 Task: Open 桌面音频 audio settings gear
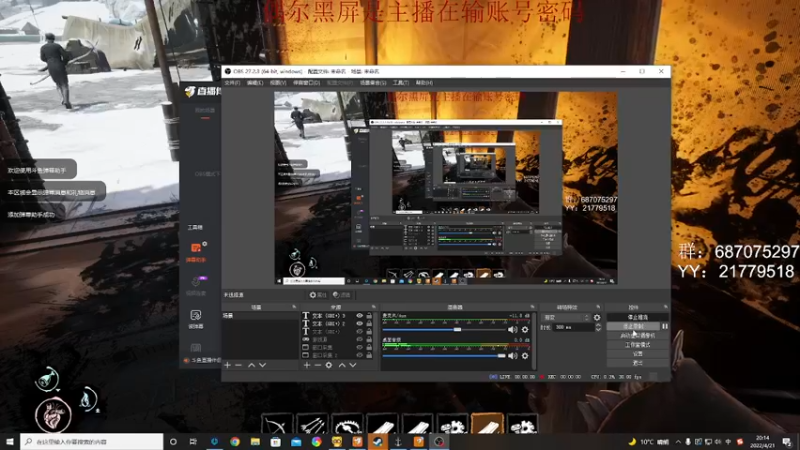[x=525, y=356]
